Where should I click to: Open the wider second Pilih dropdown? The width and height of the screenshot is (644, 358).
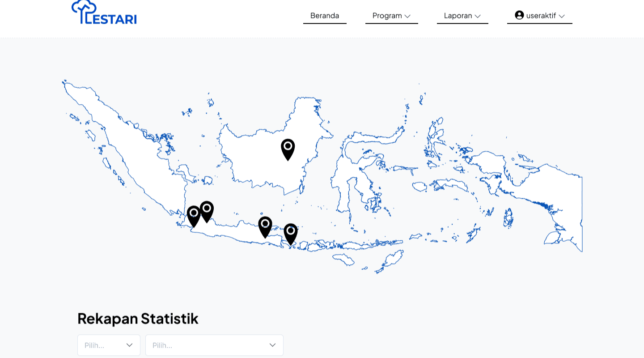(214, 345)
